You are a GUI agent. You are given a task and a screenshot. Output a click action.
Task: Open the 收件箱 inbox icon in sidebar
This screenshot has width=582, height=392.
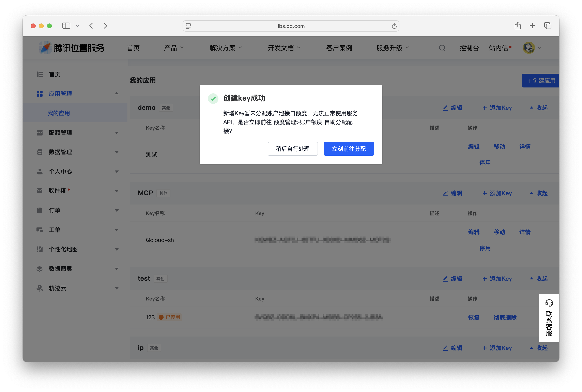(40, 190)
